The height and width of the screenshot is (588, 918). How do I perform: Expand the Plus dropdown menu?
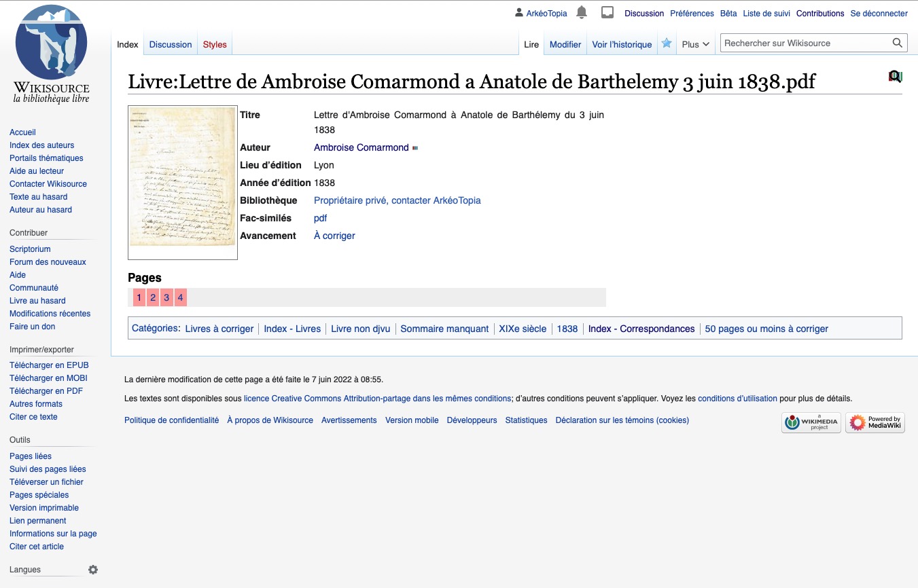coord(695,43)
